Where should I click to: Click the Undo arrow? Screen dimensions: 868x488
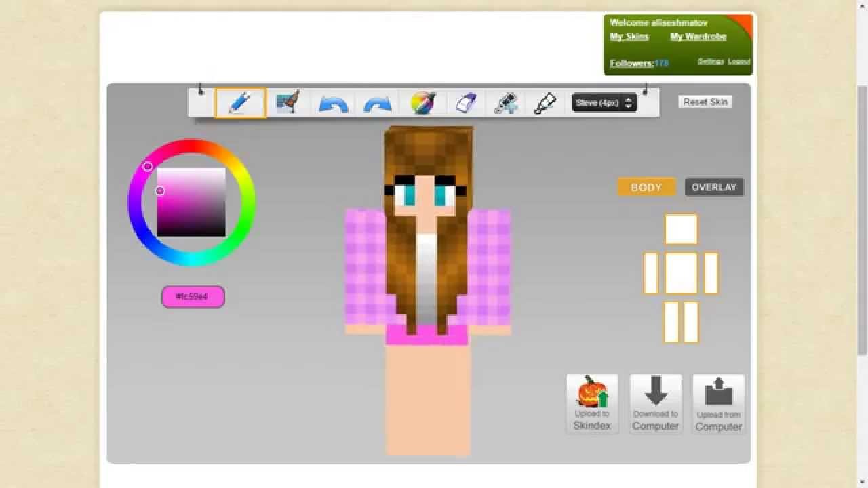(x=333, y=104)
